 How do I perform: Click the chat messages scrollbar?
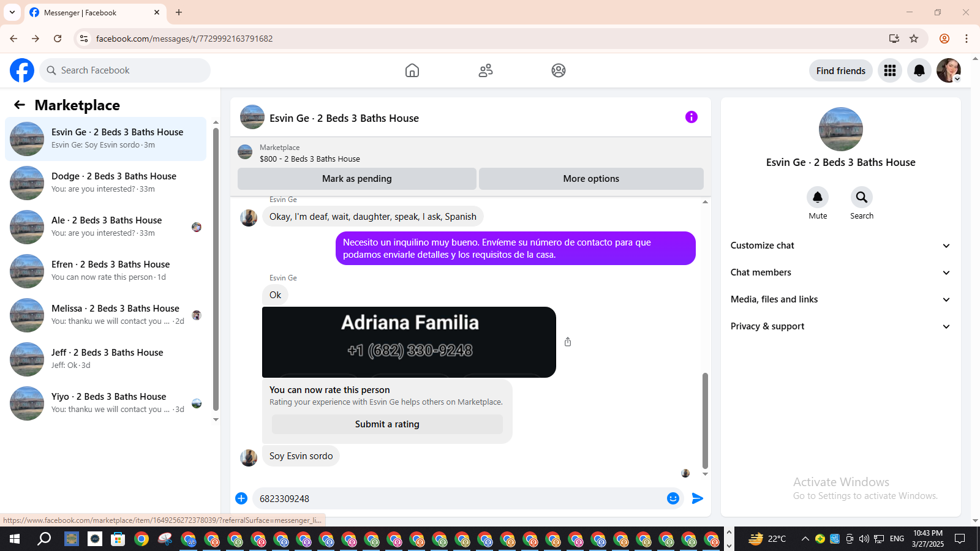[x=705, y=420]
